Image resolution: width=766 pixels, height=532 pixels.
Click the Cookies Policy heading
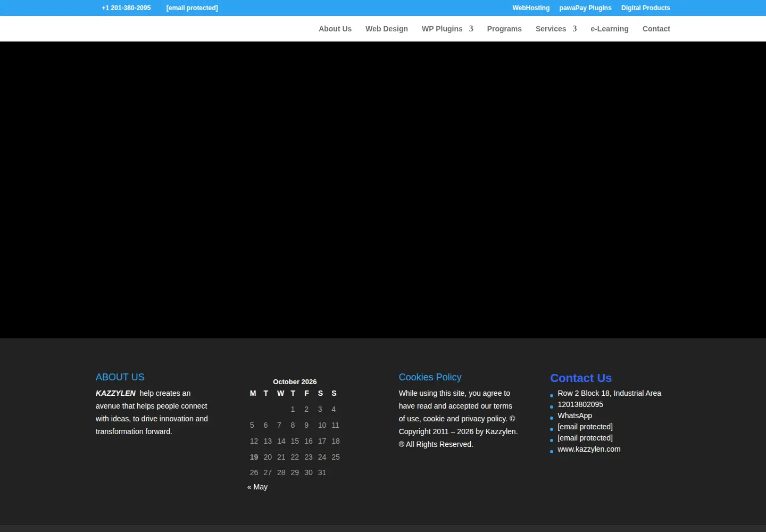pyautogui.click(x=430, y=377)
